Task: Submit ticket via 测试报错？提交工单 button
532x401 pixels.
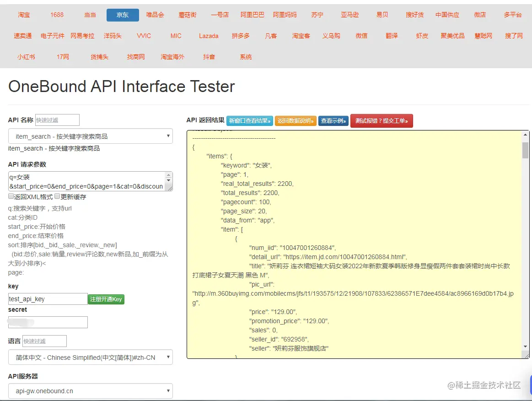Action: (382, 121)
